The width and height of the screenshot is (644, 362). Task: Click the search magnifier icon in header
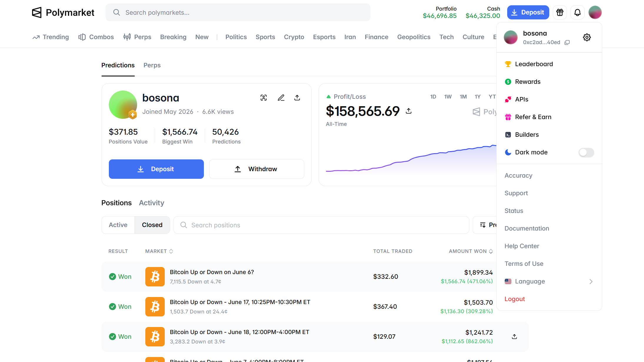tap(117, 12)
